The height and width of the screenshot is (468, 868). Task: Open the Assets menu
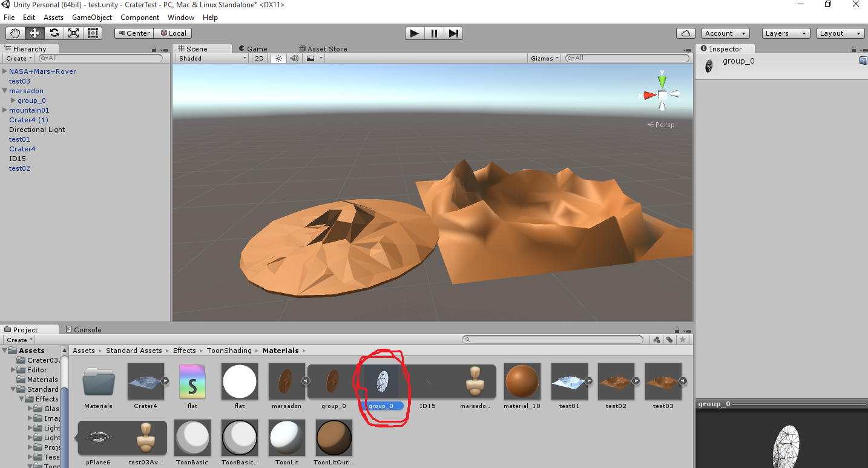[53, 18]
